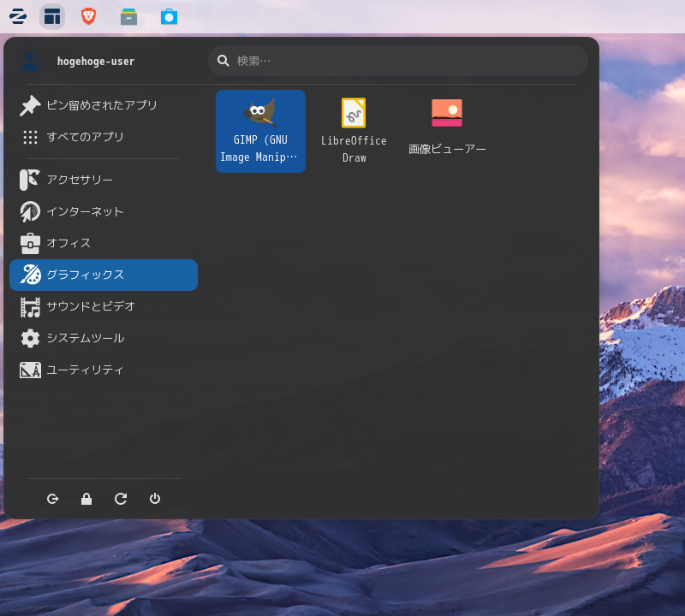Select the グラフィックス category

pos(104,275)
